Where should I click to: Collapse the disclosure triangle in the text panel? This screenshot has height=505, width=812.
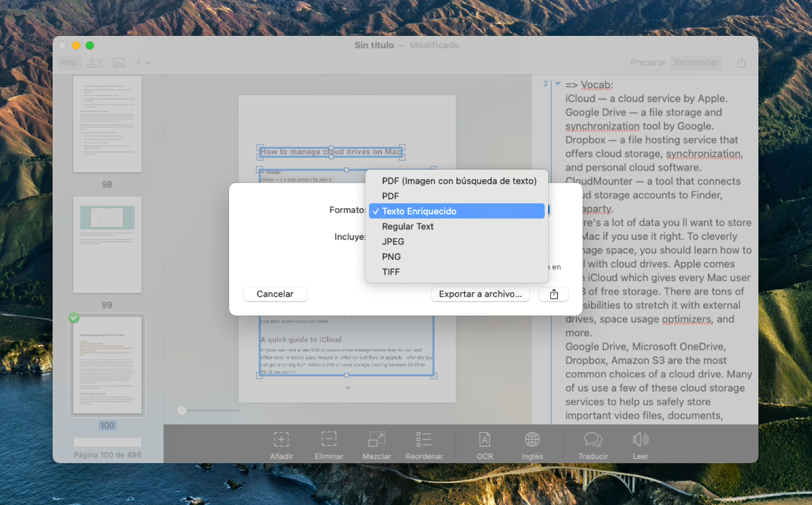[x=557, y=84]
